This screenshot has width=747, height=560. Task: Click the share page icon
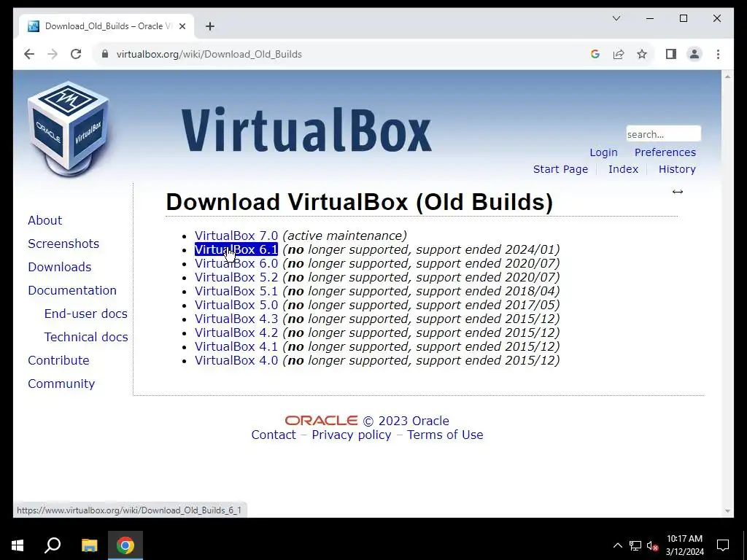click(x=619, y=54)
